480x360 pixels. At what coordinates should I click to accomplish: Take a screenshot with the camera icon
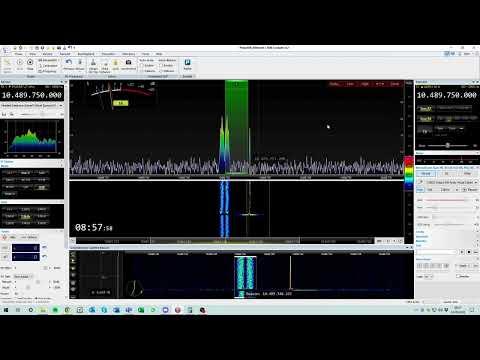point(128,64)
